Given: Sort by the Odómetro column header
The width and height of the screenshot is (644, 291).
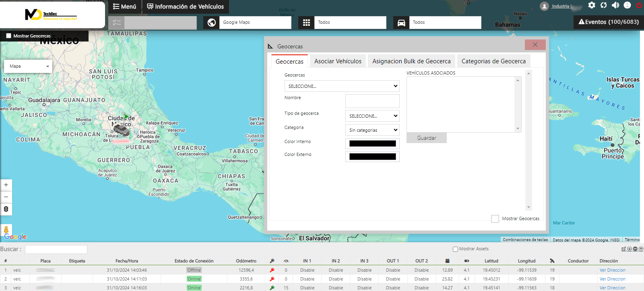Looking at the screenshot, I should [246, 261].
